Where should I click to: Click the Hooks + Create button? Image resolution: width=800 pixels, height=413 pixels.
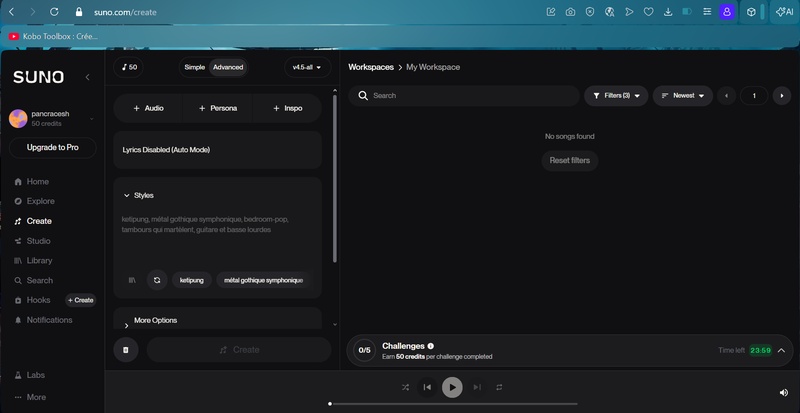pyautogui.click(x=81, y=300)
